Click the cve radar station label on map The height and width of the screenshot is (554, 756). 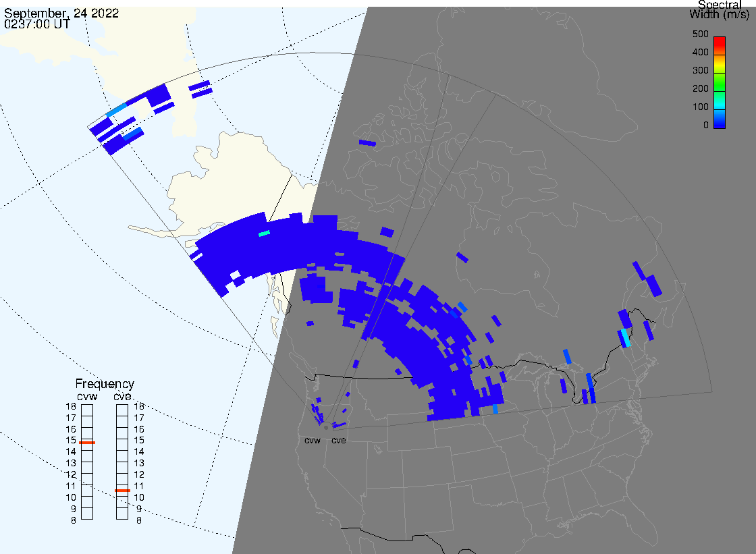click(338, 441)
